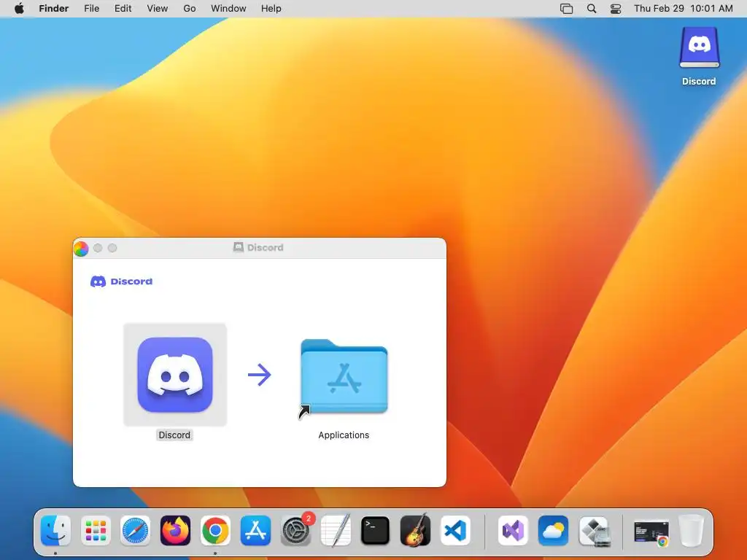The width and height of the screenshot is (747, 560).
Task: Open Control Center in menu bar
Action: click(616, 9)
